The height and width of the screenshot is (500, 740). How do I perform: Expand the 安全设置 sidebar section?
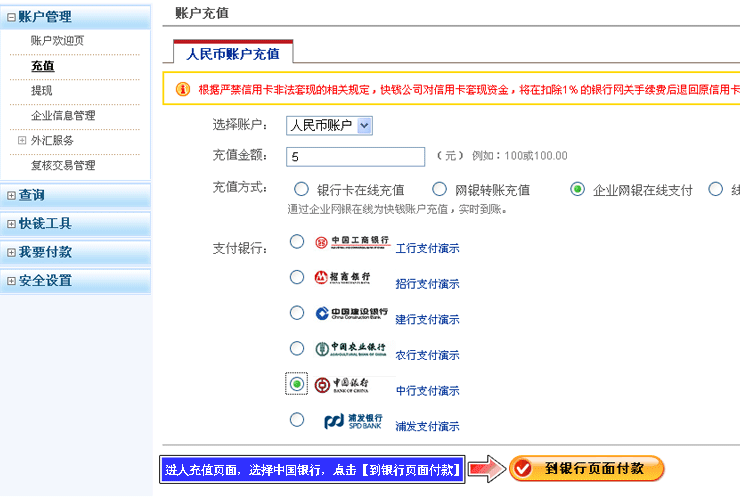click(11, 281)
